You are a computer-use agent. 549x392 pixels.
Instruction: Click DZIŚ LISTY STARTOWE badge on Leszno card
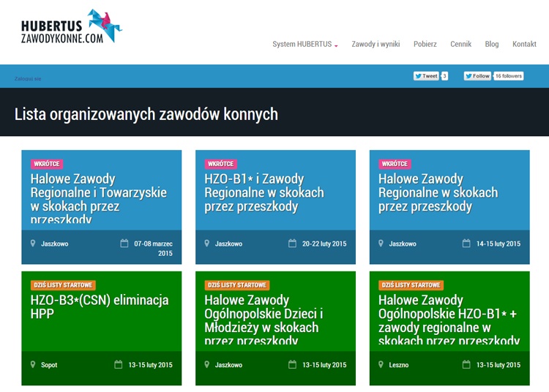point(411,285)
